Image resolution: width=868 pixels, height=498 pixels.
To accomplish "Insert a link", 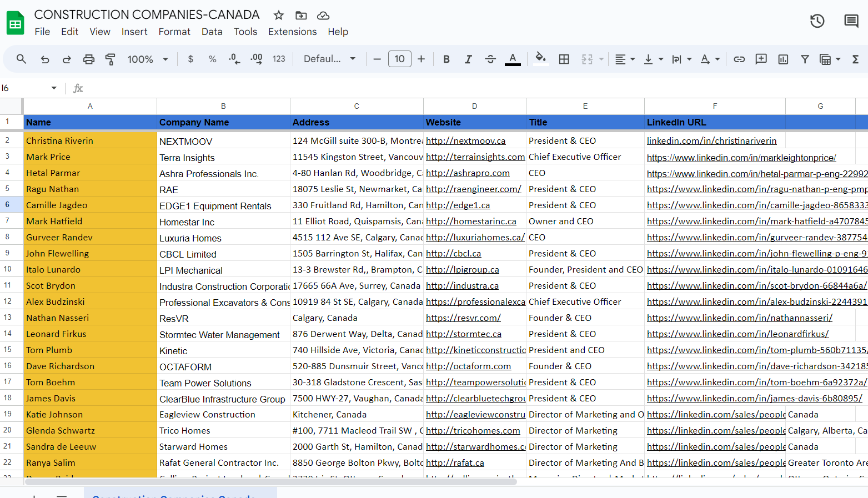I will 739,59.
